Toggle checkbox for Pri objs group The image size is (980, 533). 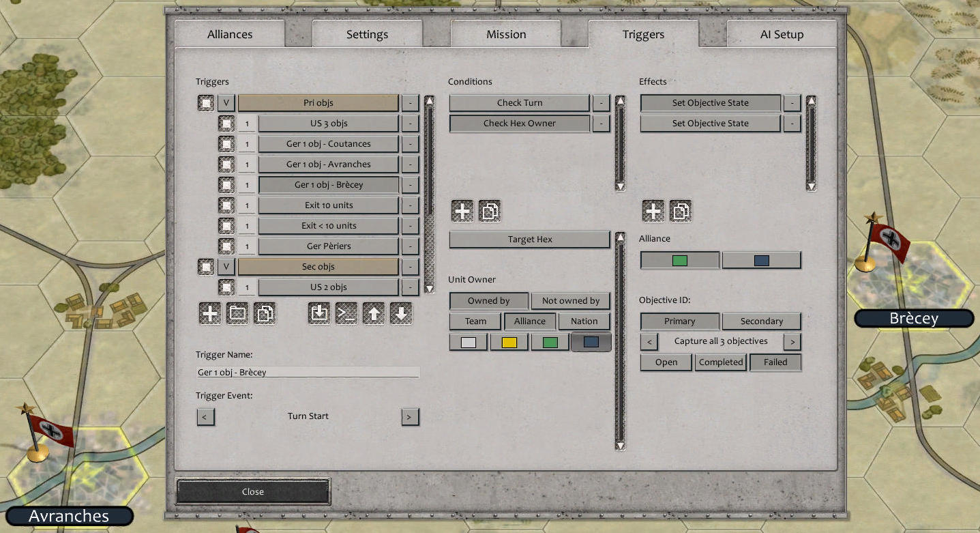206,103
